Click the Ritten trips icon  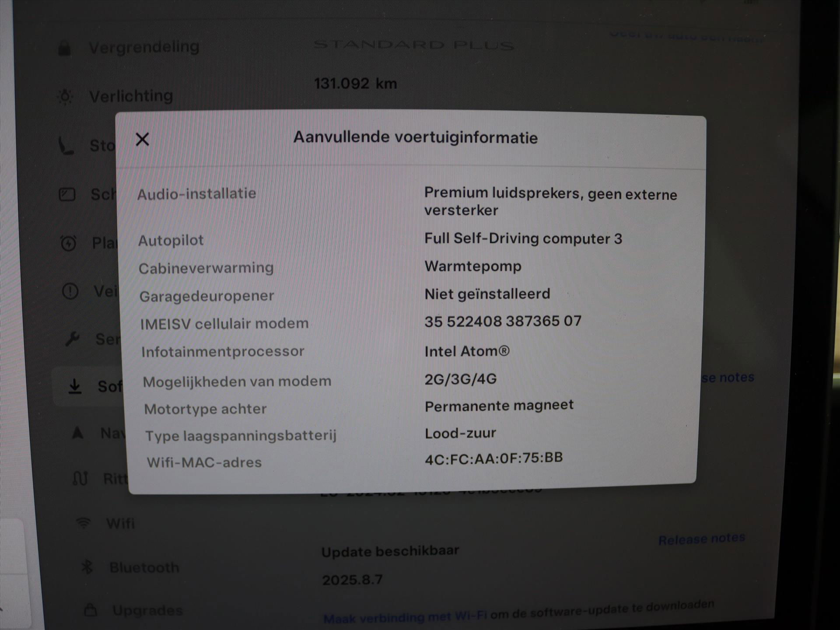tap(80, 478)
